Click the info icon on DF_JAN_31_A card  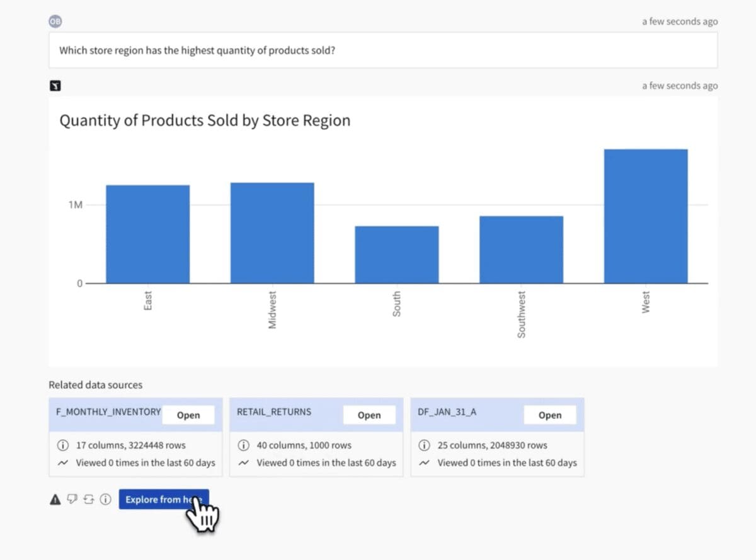click(x=425, y=445)
